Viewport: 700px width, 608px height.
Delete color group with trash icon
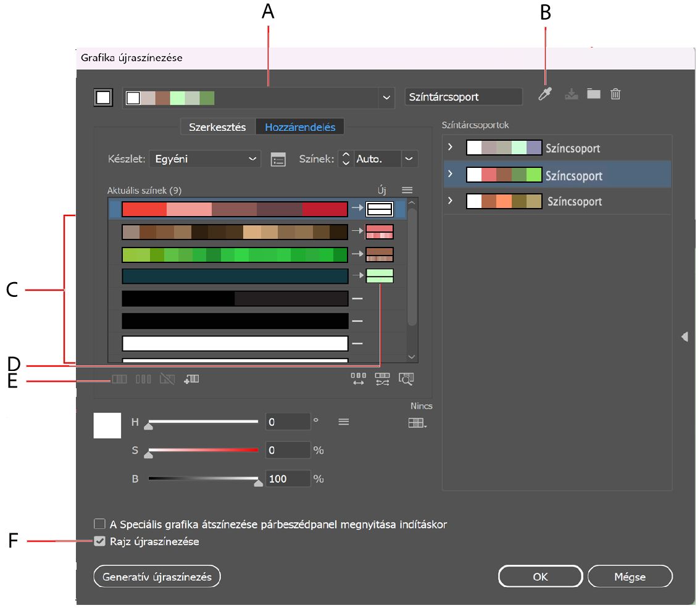click(615, 94)
